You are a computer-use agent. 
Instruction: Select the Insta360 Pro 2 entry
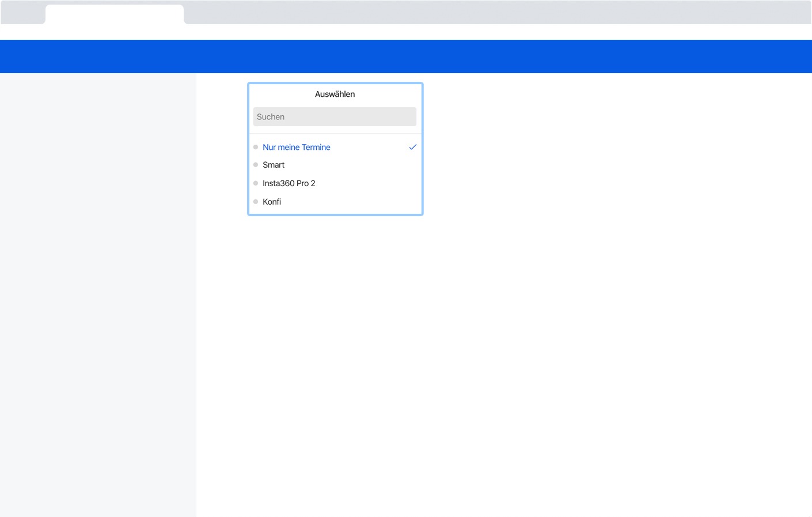click(289, 183)
